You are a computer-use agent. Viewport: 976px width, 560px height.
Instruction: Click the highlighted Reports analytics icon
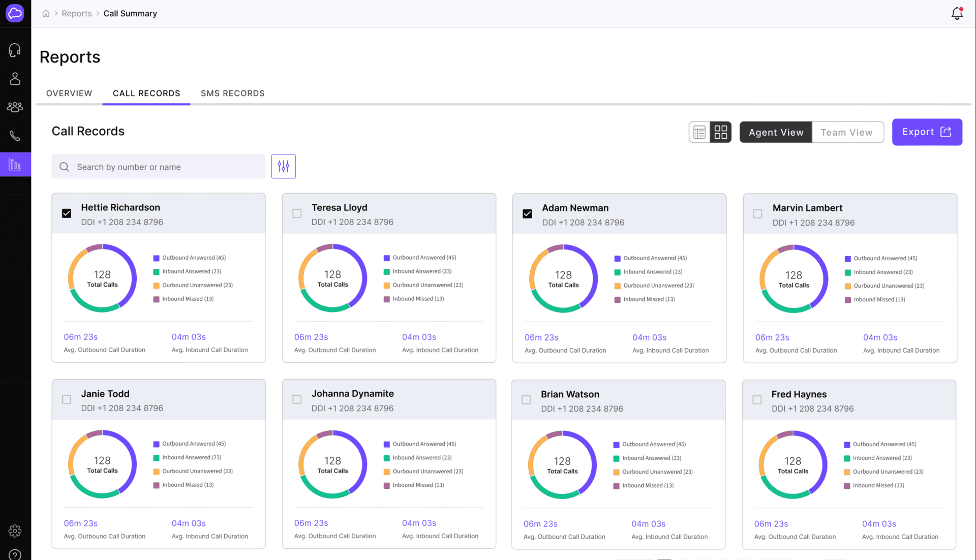(x=15, y=164)
